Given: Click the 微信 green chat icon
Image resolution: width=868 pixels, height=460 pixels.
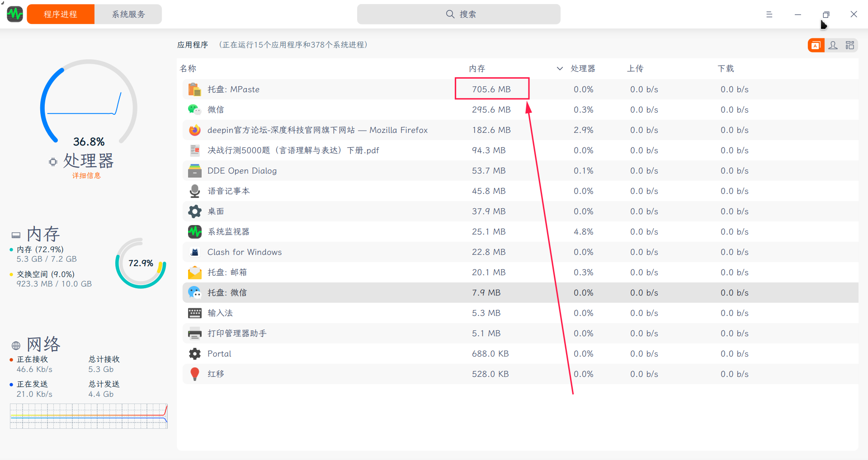Looking at the screenshot, I should tap(195, 110).
